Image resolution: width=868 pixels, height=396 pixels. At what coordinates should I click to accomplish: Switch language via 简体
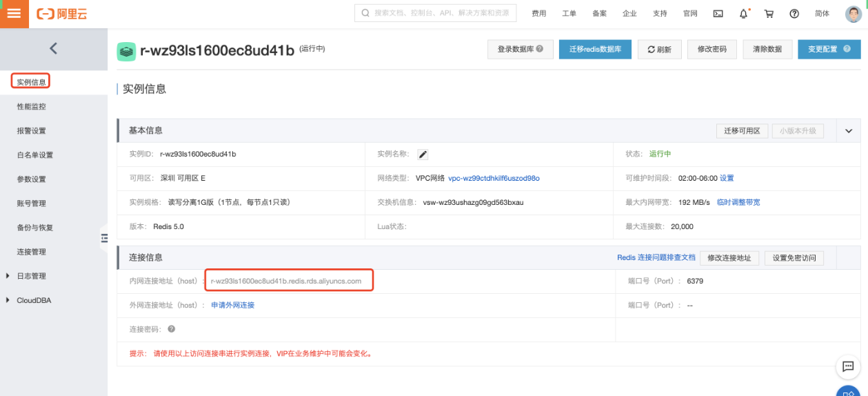(x=822, y=14)
